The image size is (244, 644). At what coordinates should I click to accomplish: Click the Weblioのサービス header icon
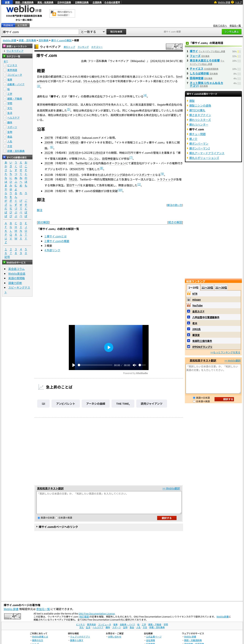4,262
